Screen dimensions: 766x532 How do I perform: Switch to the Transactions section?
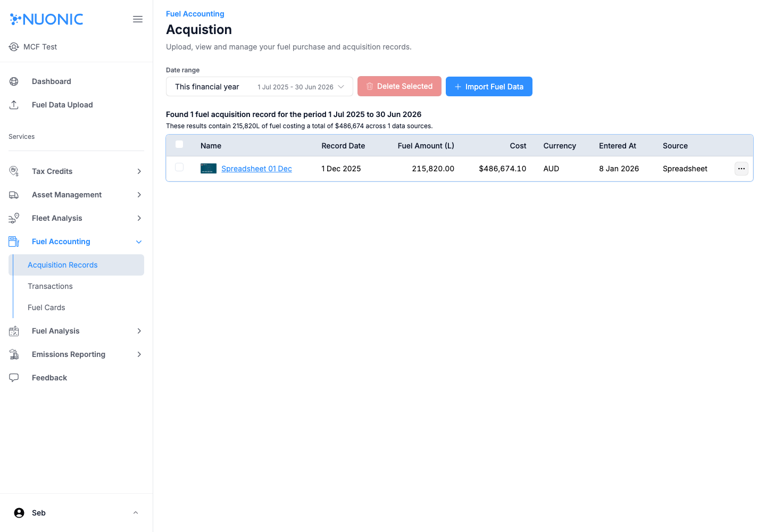[x=50, y=286]
